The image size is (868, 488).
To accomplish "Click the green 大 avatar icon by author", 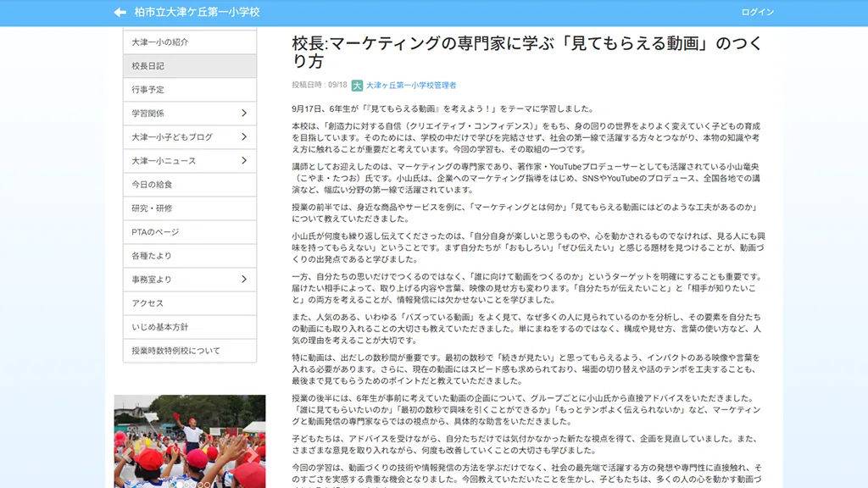I will pos(357,86).
